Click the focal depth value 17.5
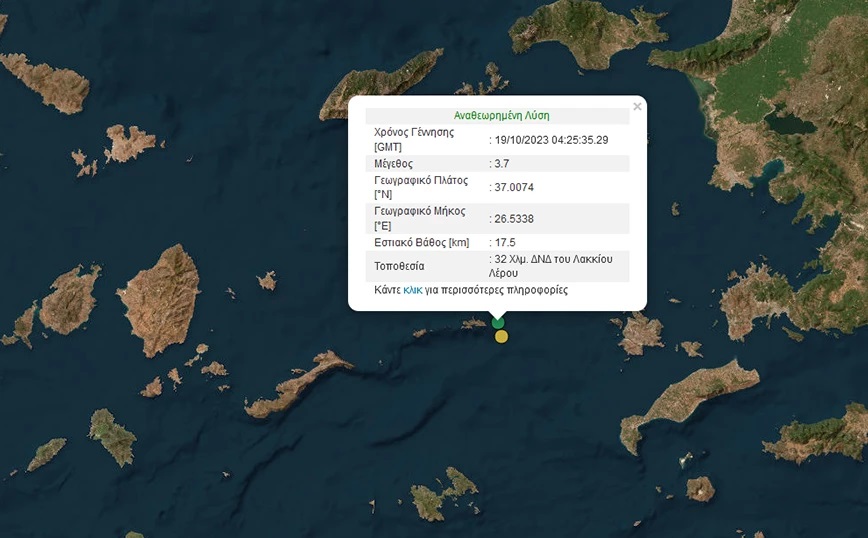This screenshot has width=868, height=538. pyautogui.click(x=505, y=242)
